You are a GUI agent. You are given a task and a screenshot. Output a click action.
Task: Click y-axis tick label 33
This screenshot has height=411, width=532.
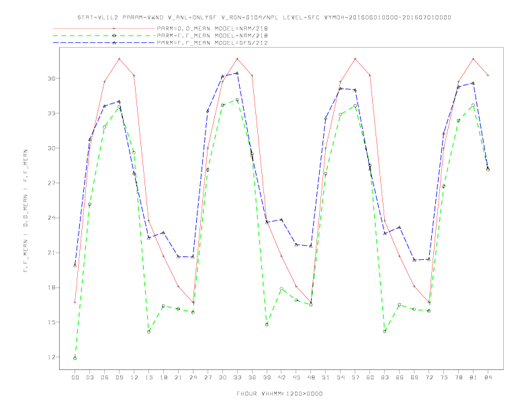click(51, 113)
